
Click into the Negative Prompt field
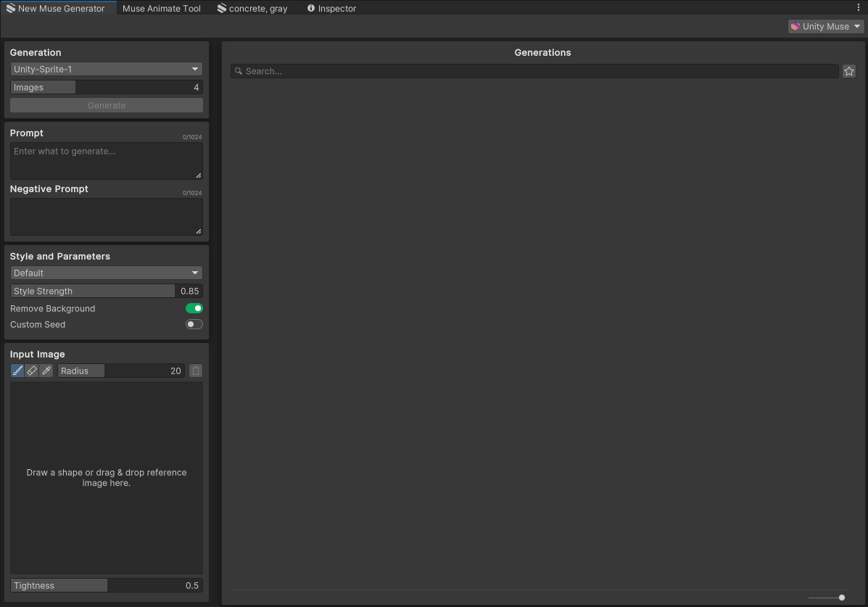[x=107, y=217]
